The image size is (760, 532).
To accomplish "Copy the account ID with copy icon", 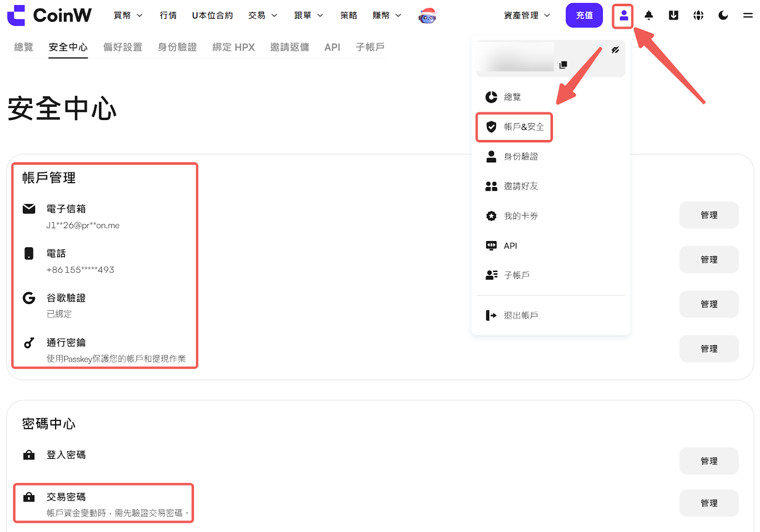I will 563,65.
